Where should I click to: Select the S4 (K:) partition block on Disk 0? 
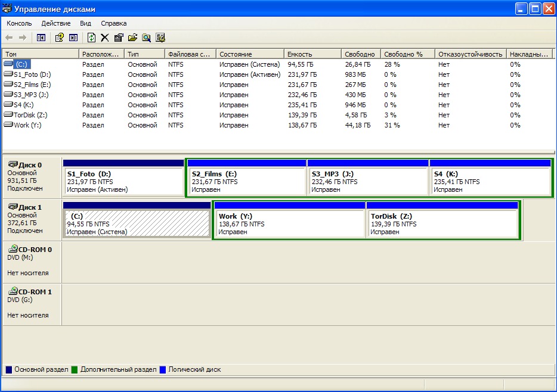[x=490, y=181]
